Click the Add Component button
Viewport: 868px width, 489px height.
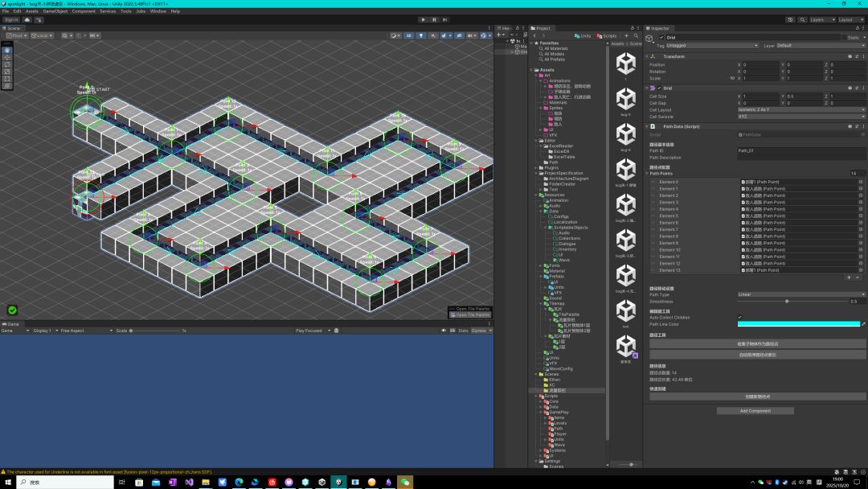tap(755, 411)
